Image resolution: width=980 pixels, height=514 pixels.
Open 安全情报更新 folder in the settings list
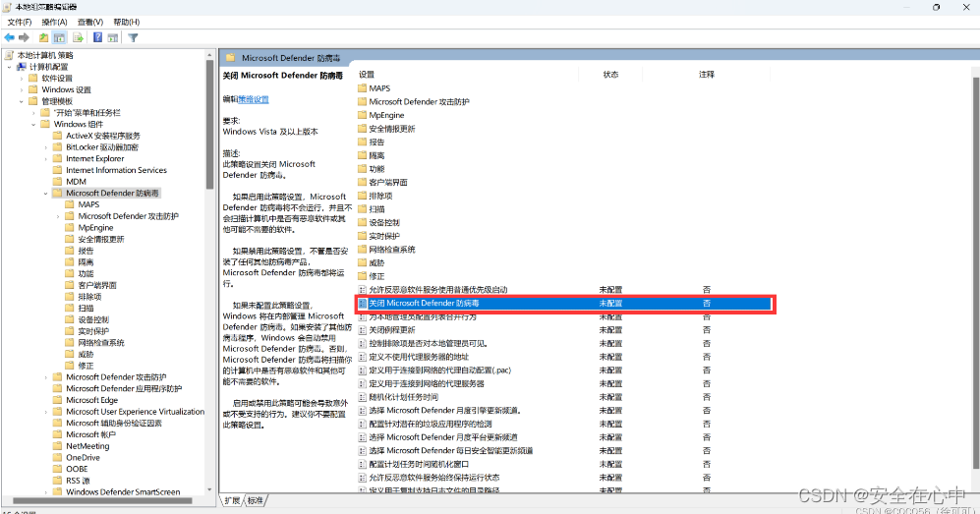(392, 129)
